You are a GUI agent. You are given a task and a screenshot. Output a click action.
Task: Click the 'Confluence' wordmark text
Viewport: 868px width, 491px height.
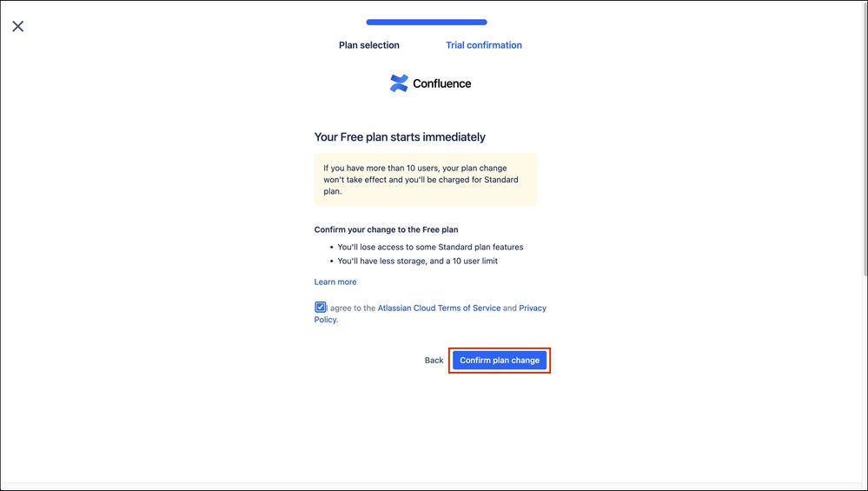[x=441, y=83]
